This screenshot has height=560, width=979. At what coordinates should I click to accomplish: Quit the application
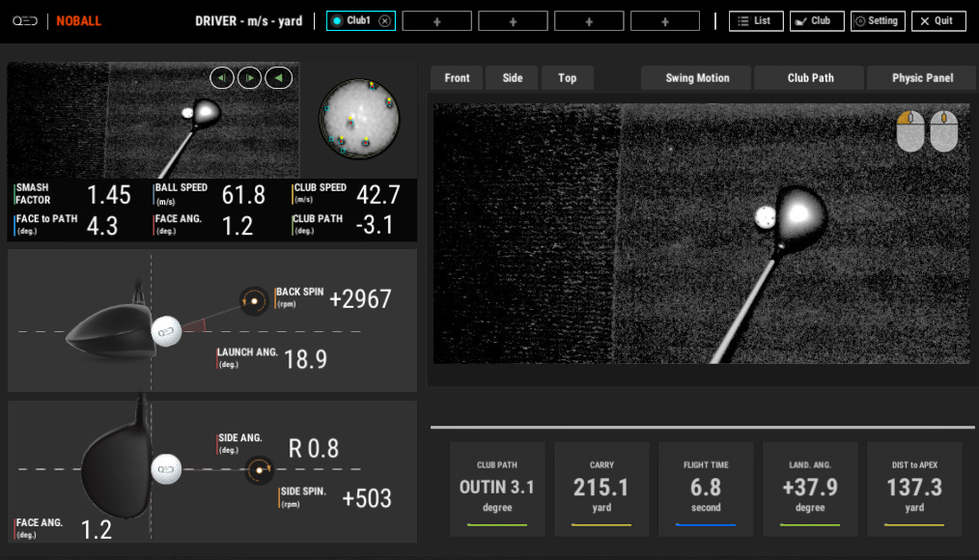pyautogui.click(x=937, y=21)
